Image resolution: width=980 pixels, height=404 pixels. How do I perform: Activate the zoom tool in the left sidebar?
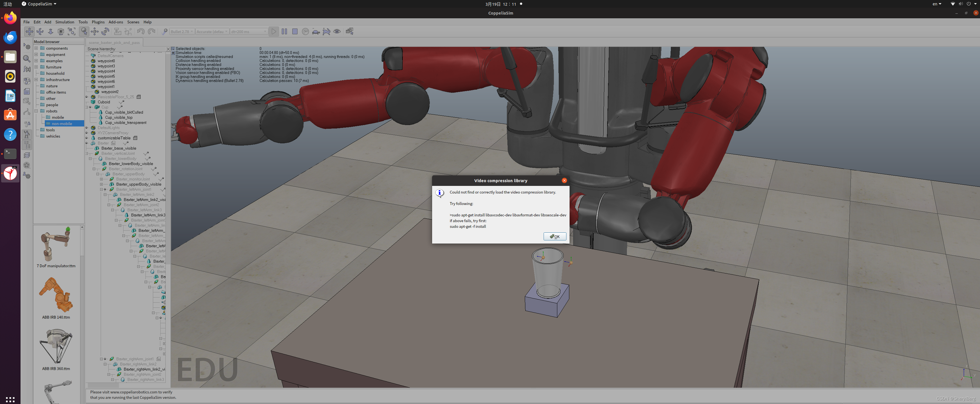[x=27, y=58]
